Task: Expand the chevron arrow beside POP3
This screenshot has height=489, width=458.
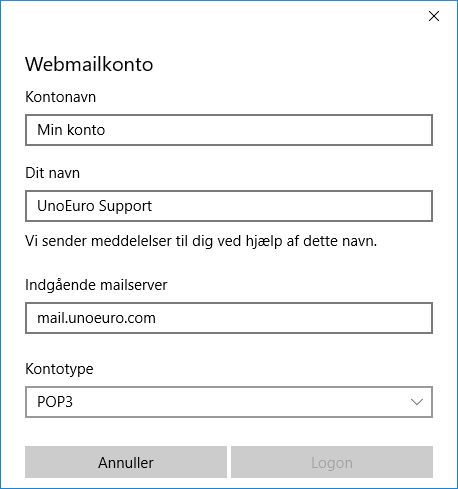Action: 417,402
